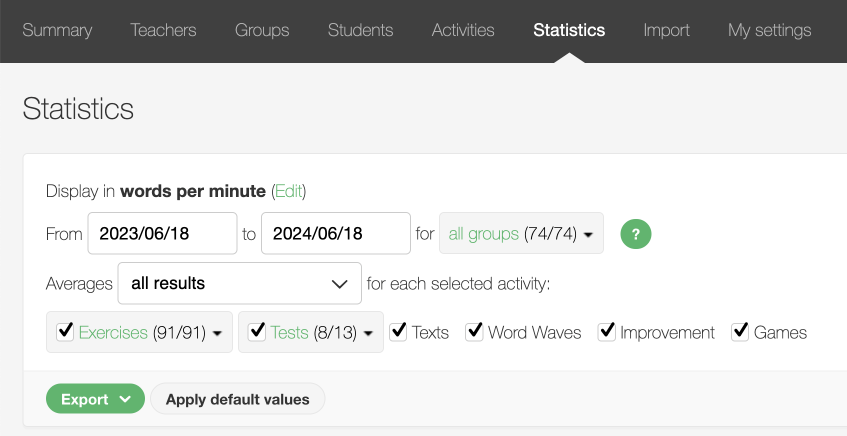Switch to the Summary tab
This screenshot has width=847, height=436.
point(57,30)
